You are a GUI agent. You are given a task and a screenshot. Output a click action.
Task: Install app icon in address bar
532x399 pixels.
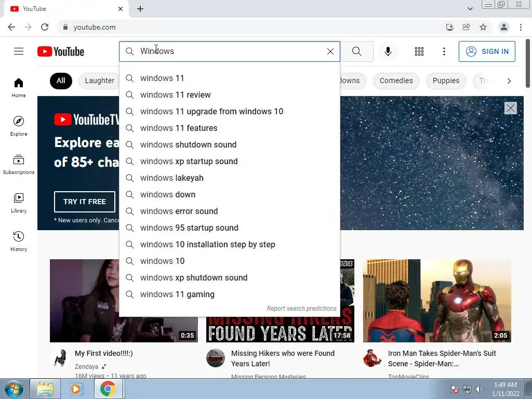pyautogui.click(x=449, y=27)
